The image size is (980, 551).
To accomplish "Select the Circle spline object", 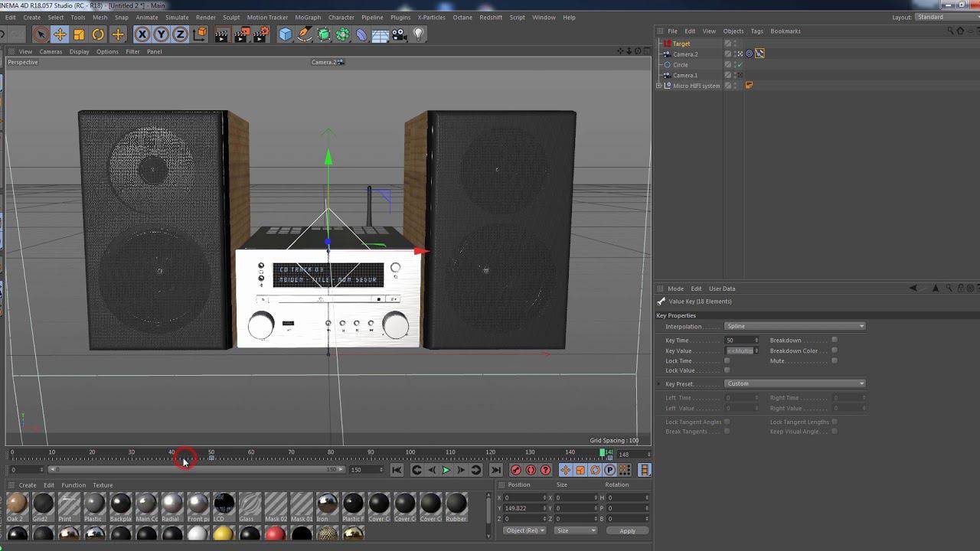I will [x=681, y=65].
